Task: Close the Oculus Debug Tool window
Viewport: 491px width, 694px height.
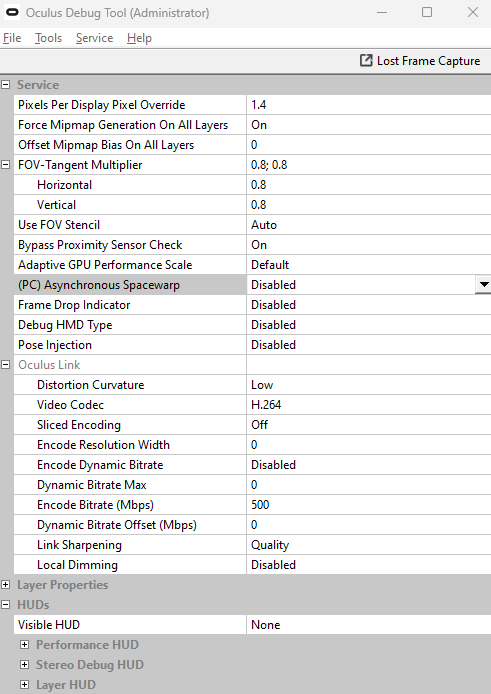Action: (x=473, y=12)
